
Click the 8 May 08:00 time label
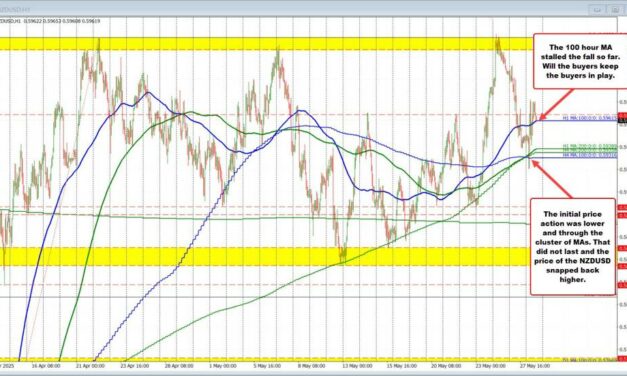tap(311, 366)
